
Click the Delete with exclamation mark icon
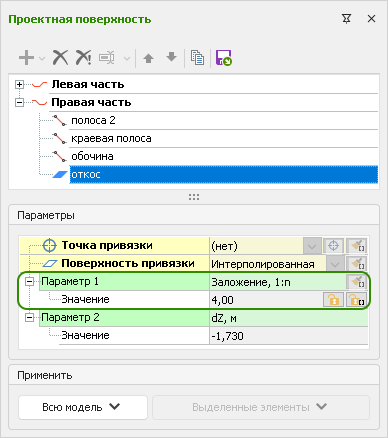click(x=83, y=58)
